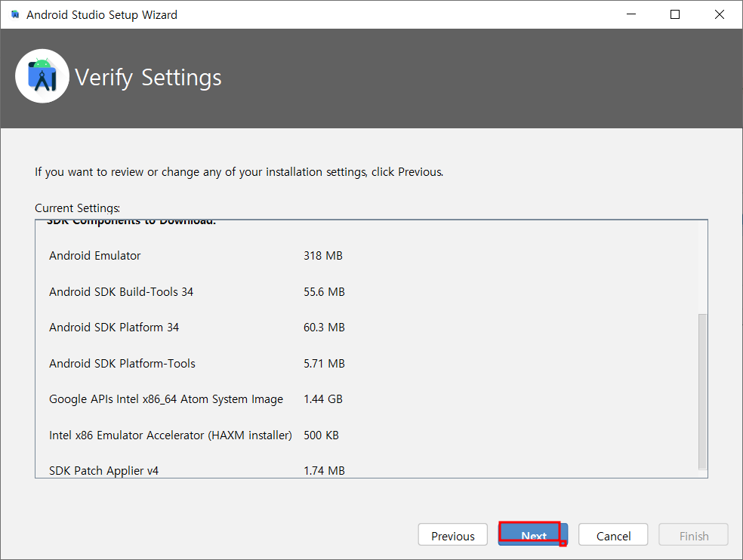
Task: Cancel the setup wizard
Action: (612, 534)
